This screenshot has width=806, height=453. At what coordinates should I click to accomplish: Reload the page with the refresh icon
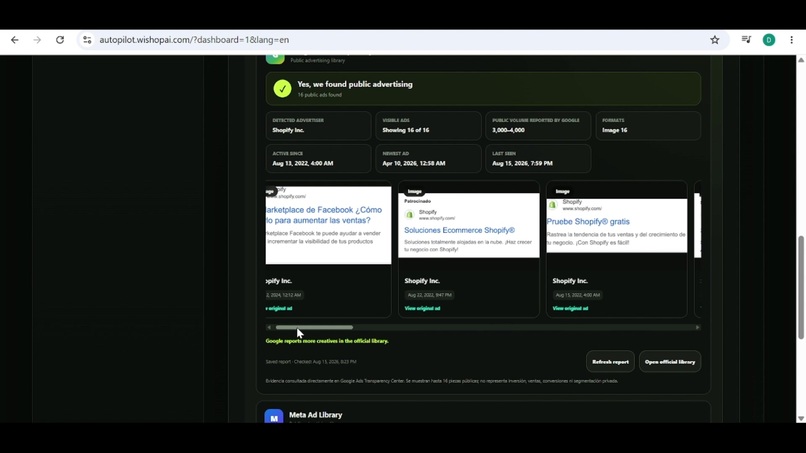[x=60, y=40]
